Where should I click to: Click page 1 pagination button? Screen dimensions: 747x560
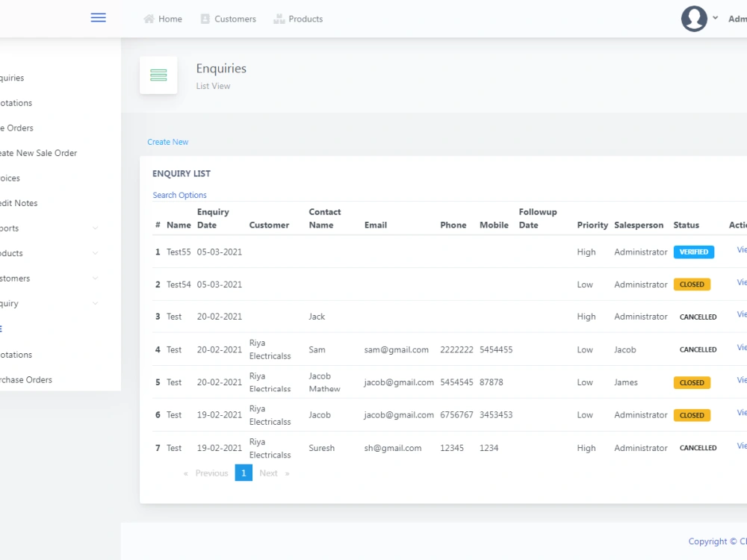click(244, 473)
